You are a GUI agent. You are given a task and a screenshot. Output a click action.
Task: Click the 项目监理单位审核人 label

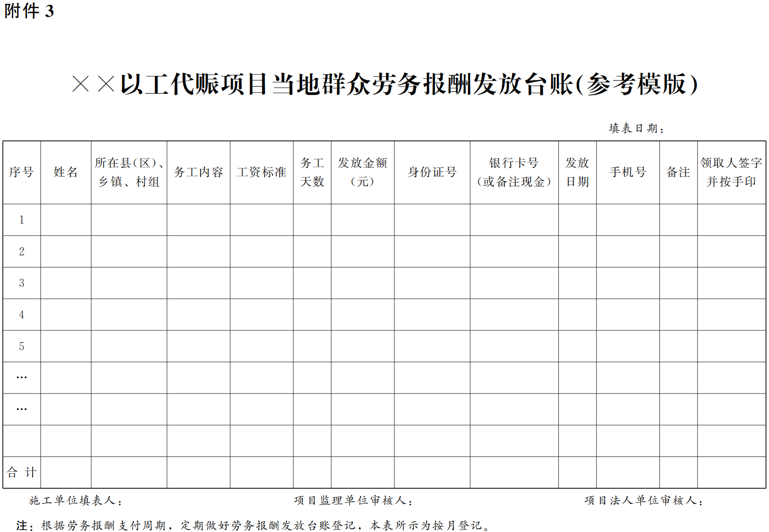click(353, 501)
